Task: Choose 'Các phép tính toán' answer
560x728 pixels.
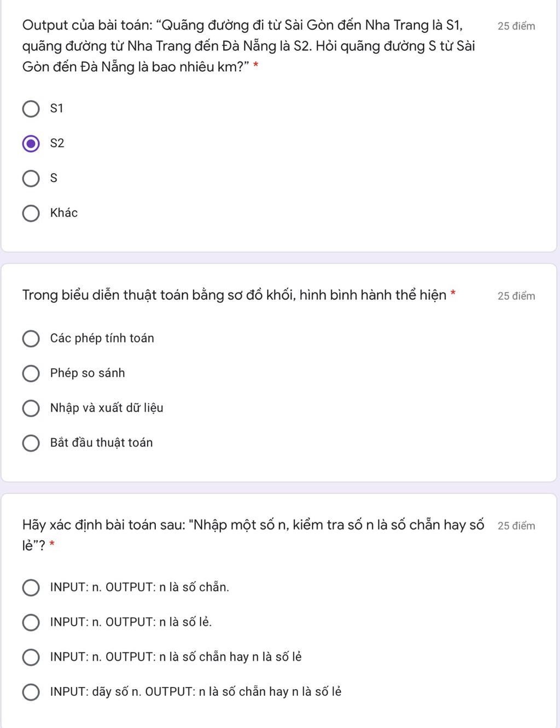Action: [x=31, y=339]
